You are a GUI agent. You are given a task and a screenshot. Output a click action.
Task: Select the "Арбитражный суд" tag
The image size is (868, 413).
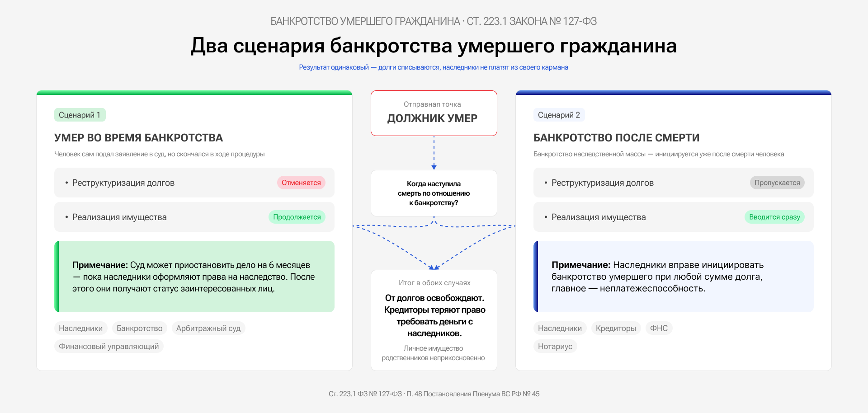coord(208,328)
